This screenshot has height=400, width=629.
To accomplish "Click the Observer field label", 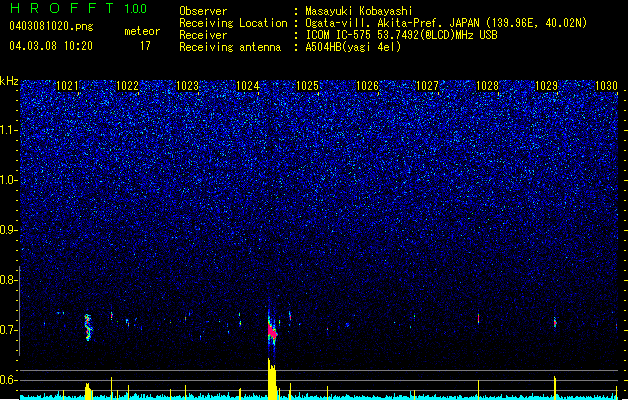I will (203, 11).
